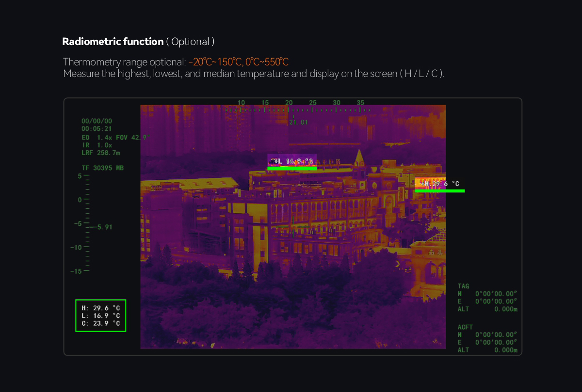Screen dimensions: 582x392
Task: Click the EO 1.4x FOV zoom readout
Action: [115, 138]
